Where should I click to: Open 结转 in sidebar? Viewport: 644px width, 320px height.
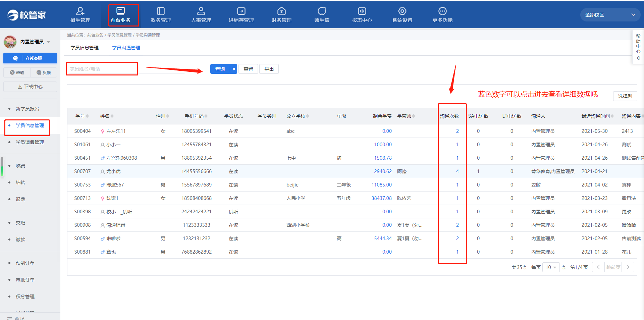tap(20, 182)
